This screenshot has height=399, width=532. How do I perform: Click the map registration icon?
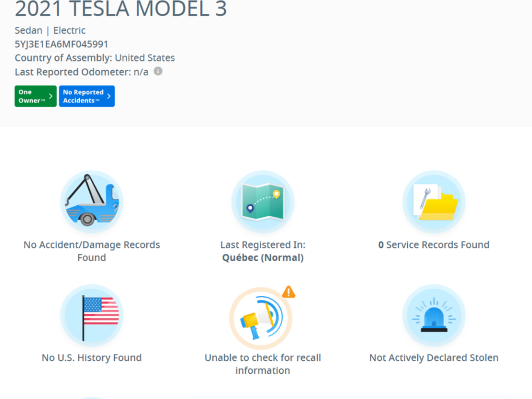tap(263, 202)
